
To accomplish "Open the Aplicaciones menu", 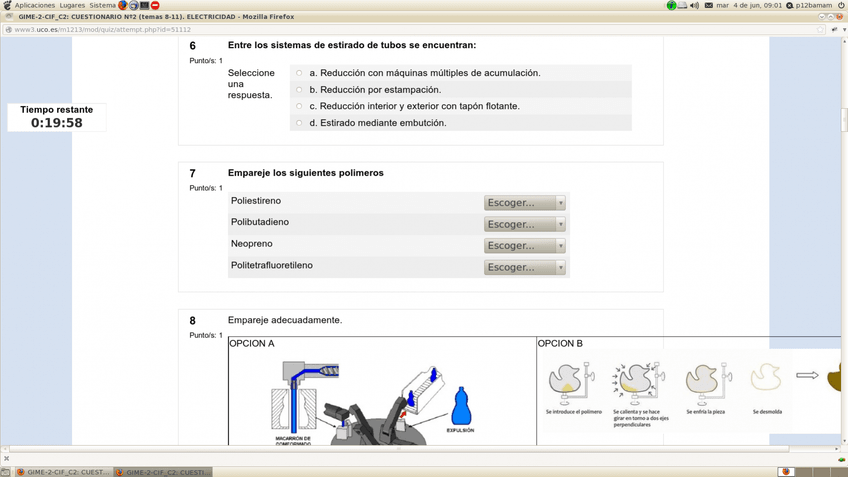I will click(x=35, y=5).
